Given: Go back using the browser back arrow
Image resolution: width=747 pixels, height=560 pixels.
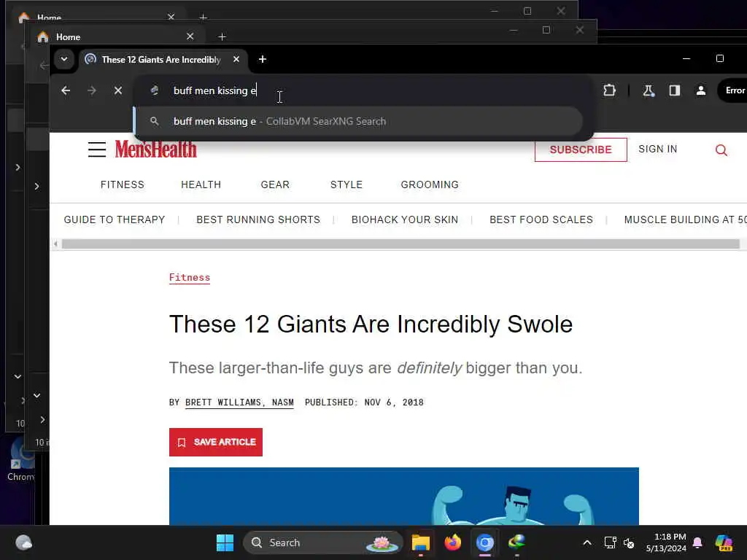Looking at the screenshot, I should coord(66,90).
